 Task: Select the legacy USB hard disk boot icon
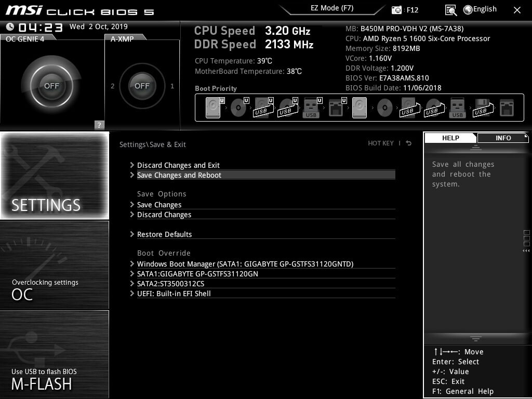410,108
